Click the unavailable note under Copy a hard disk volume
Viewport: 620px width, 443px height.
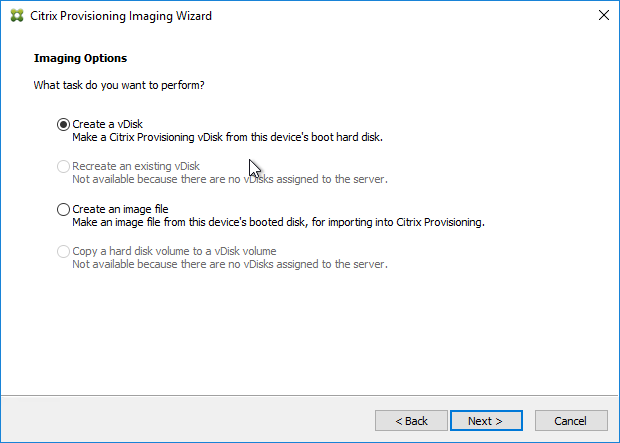(230, 264)
